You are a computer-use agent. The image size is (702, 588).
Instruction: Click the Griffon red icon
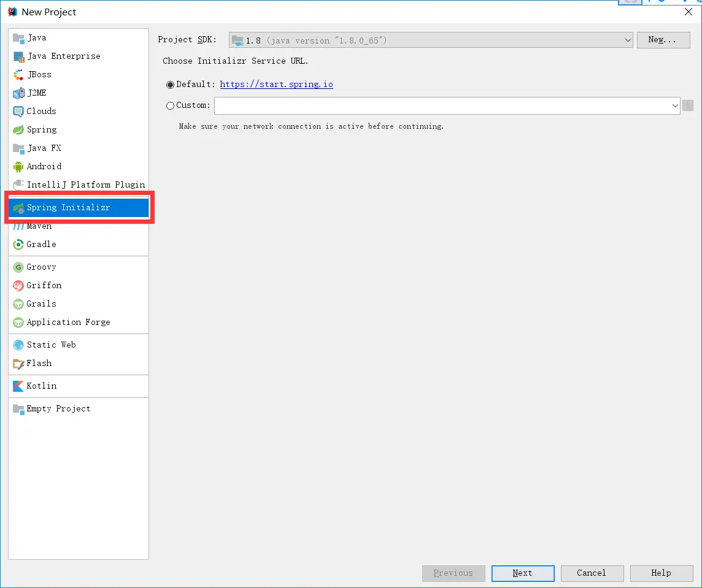coord(18,286)
